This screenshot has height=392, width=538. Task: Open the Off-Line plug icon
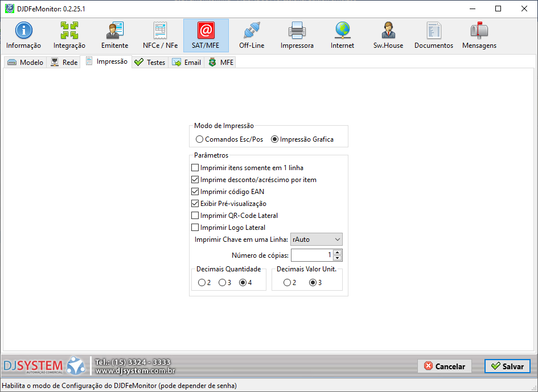tap(252, 35)
